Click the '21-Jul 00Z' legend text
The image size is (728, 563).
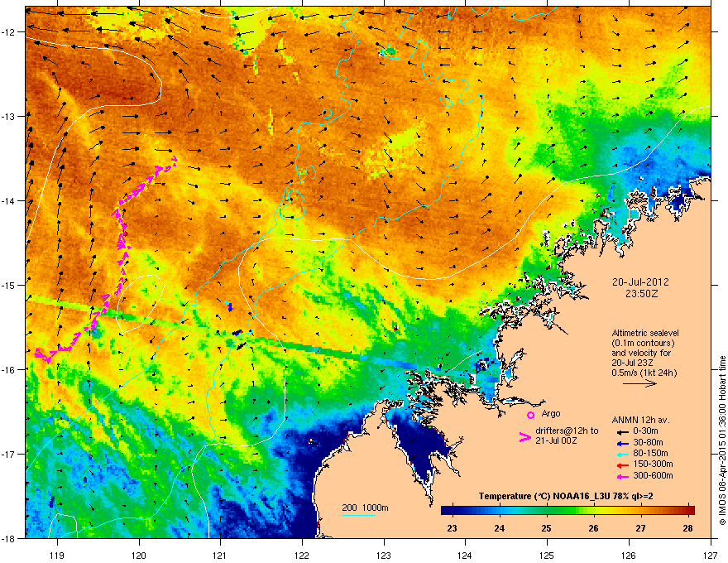[556, 440]
